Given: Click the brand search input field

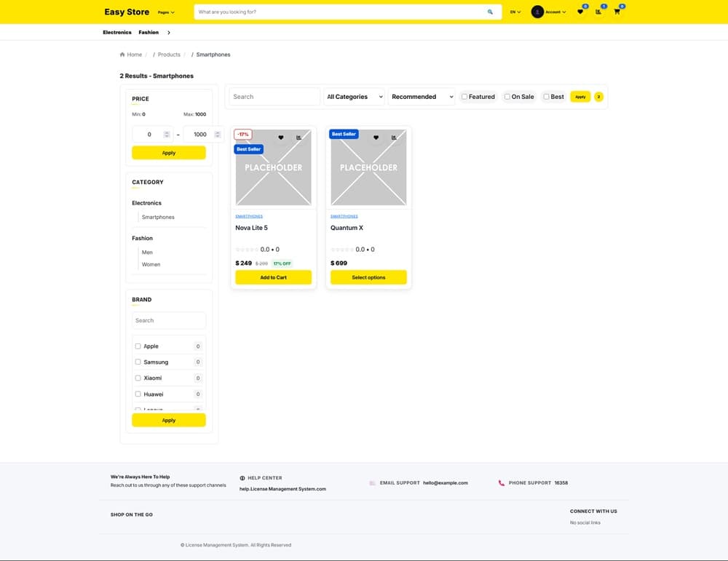Looking at the screenshot, I should tap(169, 320).
